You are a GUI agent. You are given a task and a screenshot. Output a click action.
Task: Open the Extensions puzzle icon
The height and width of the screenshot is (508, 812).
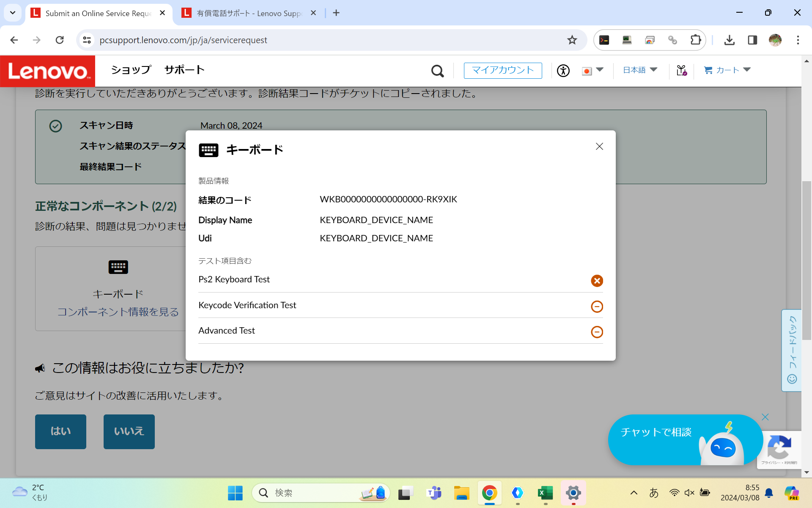pos(695,40)
